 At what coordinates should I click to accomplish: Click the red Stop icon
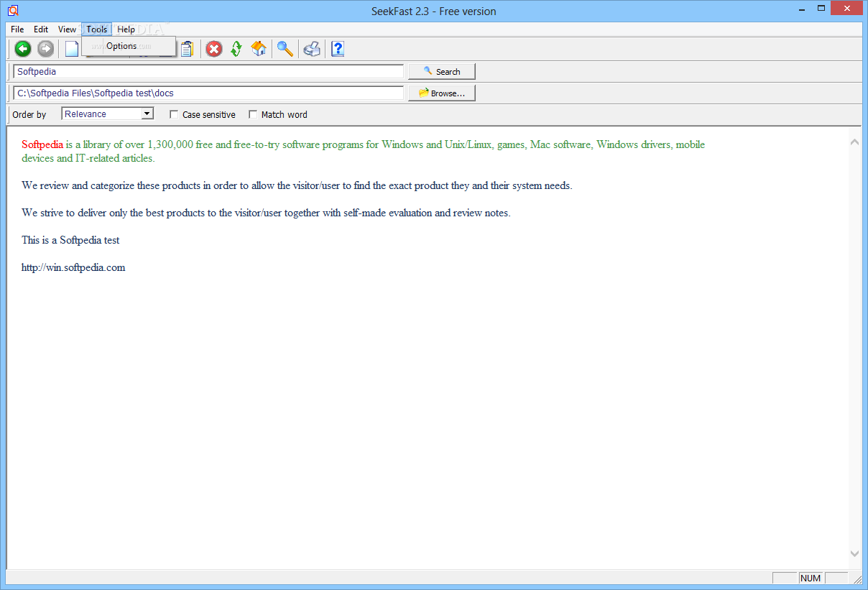(x=214, y=49)
